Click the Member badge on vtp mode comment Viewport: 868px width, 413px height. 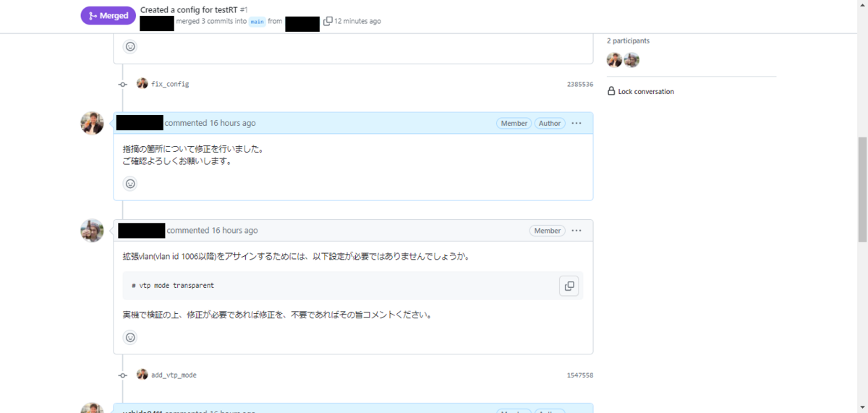[548, 231]
